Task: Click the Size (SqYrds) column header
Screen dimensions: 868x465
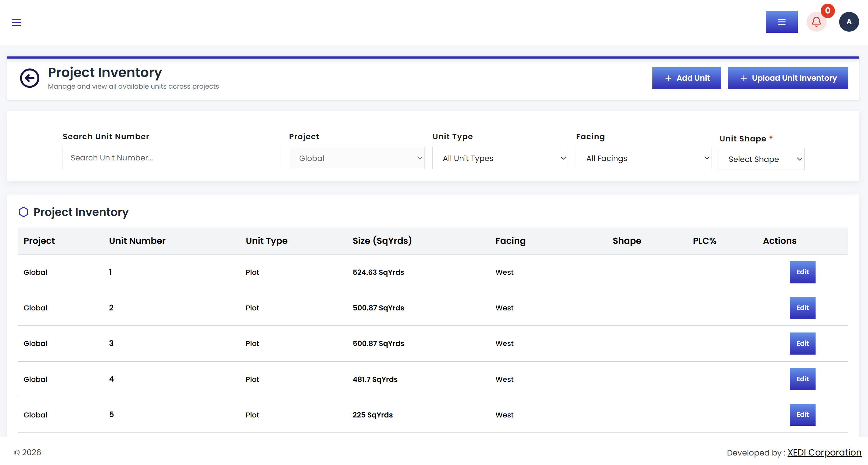Action: point(382,240)
